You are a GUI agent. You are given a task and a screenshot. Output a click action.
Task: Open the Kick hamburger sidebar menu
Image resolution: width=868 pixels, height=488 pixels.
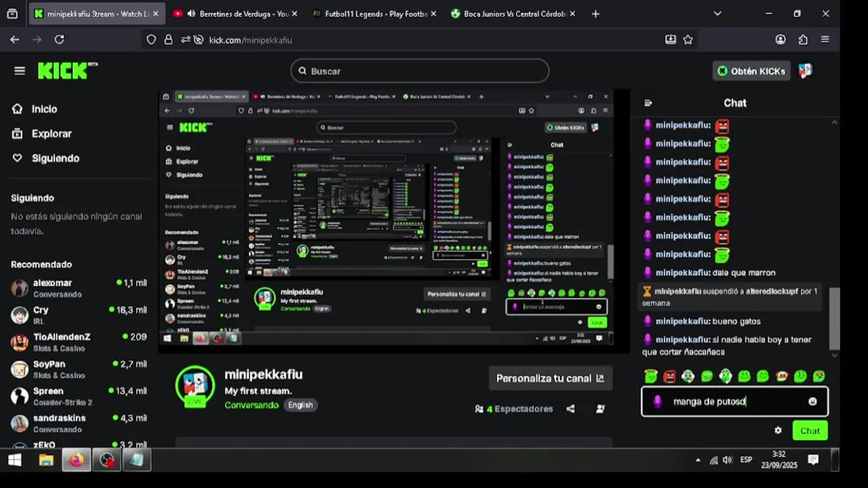point(20,70)
